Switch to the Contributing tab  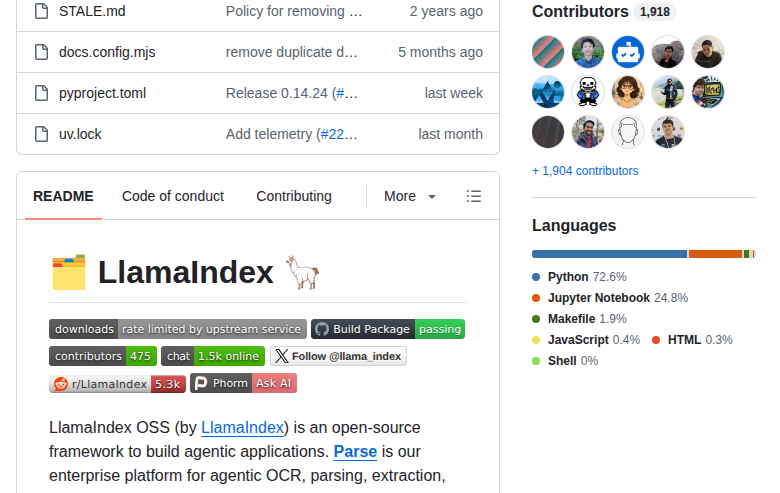click(294, 196)
